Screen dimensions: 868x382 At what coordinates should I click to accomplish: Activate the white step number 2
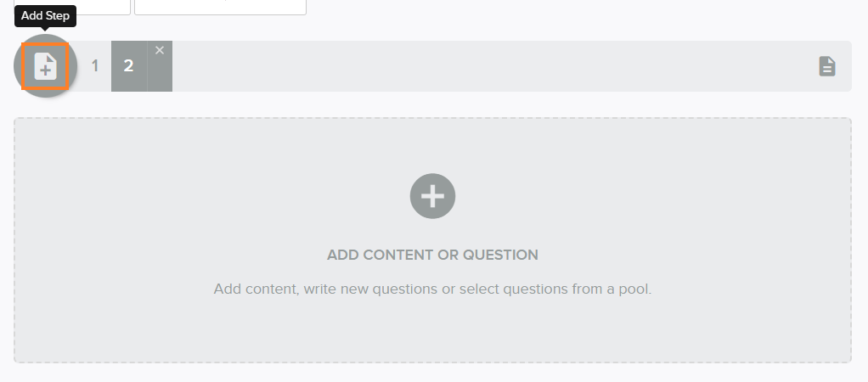[128, 66]
